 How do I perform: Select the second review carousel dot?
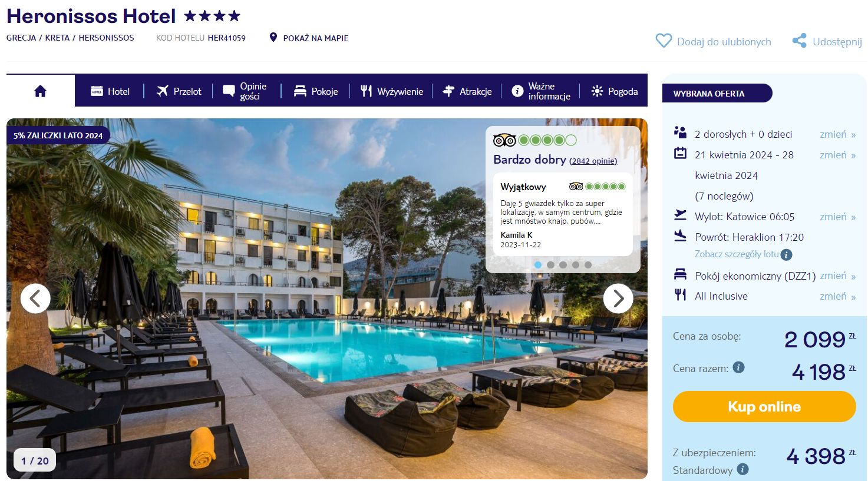coord(550,265)
